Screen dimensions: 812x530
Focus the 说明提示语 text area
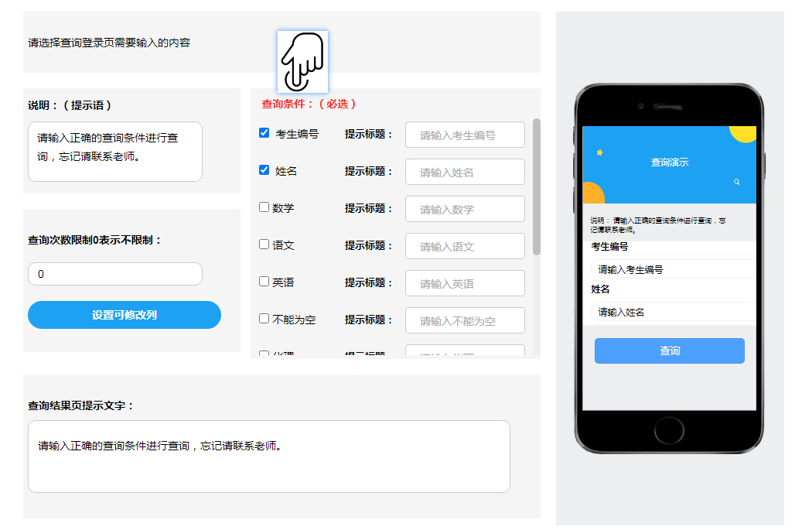tap(115, 152)
